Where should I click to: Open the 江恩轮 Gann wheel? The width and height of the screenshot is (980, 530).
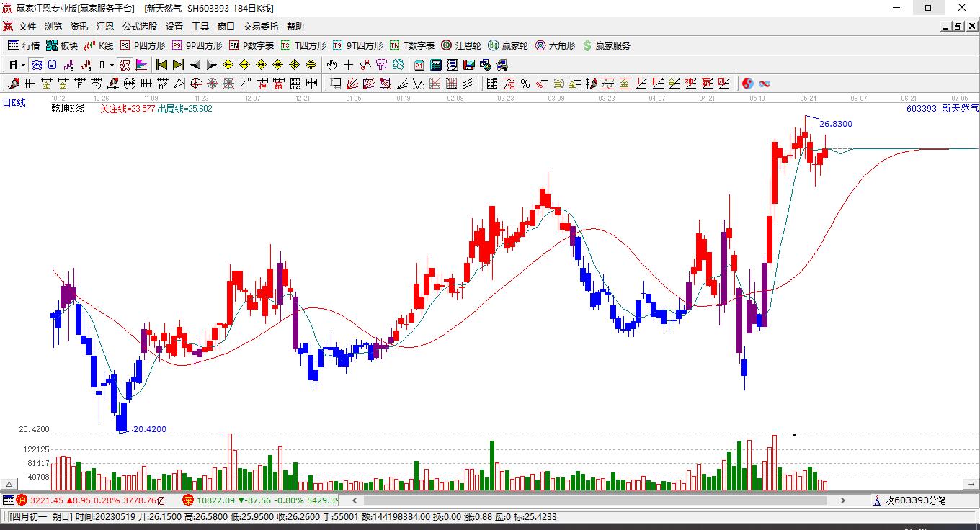click(x=461, y=45)
